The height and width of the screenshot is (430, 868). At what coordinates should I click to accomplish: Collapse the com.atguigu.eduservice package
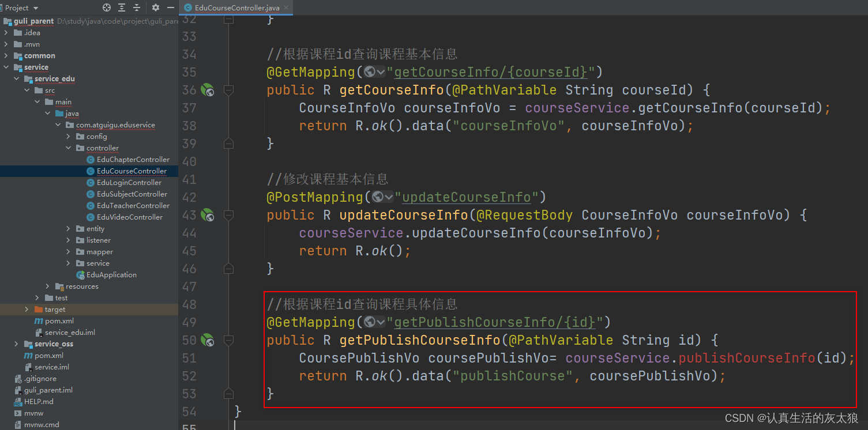point(58,125)
